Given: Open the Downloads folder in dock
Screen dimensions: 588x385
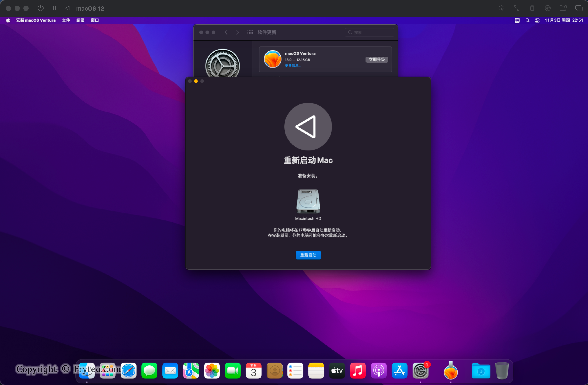Looking at the screenshot, I should pyautogui.click(x=481, y=371).
